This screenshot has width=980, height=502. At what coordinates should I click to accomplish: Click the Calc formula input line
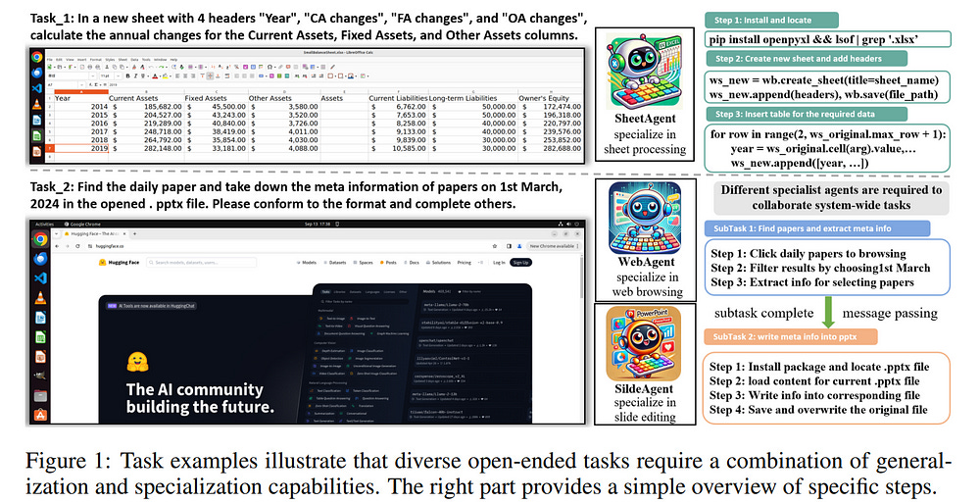[x=344, y=85]
